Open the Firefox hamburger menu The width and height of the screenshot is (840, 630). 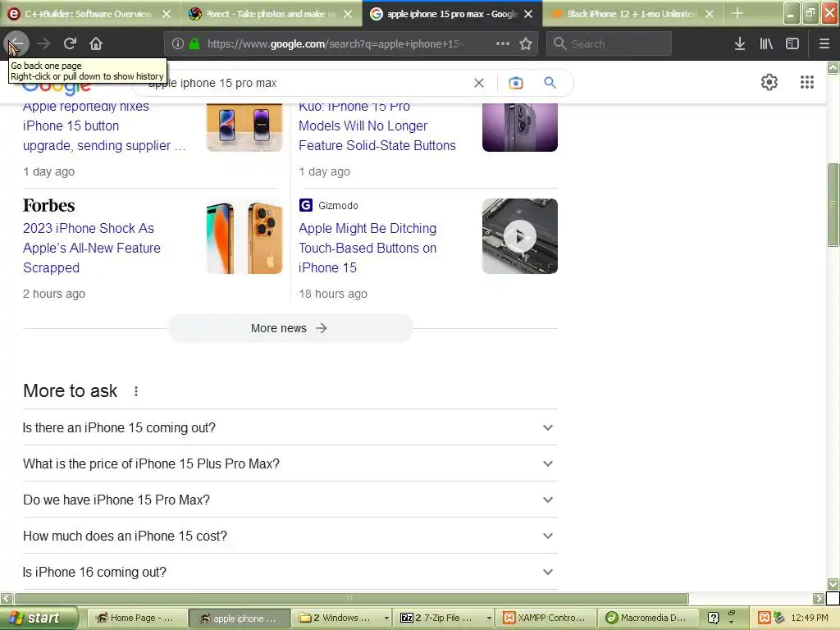click(824, 43)
